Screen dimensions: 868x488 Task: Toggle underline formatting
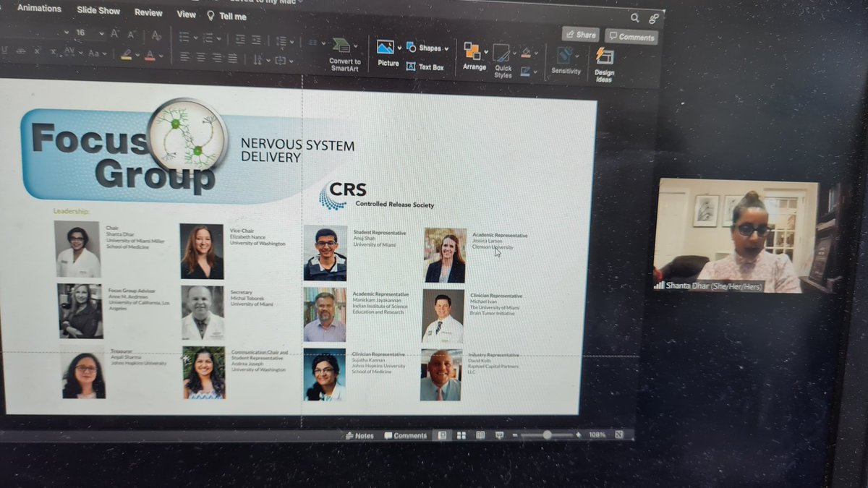coord(4,51)
